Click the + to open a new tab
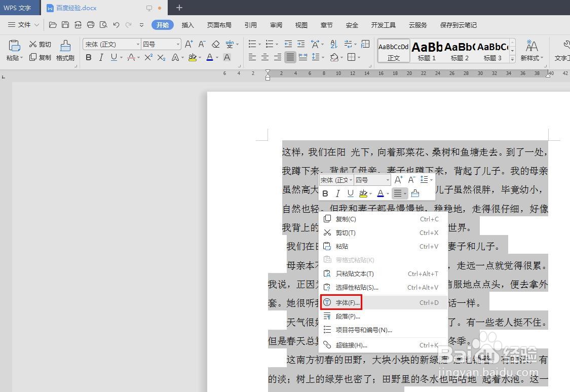 pos(179,8)
